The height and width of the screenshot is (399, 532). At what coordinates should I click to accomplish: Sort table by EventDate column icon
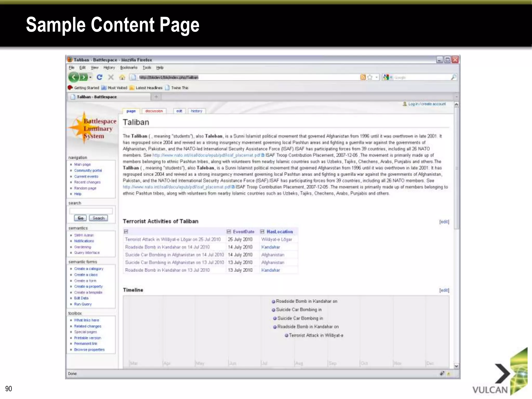[x=229, y=231]
